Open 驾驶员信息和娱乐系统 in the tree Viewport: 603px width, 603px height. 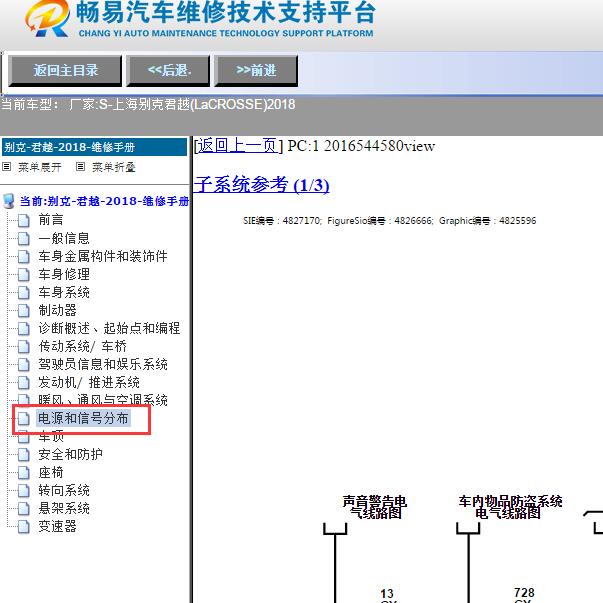tap(103, 364)
